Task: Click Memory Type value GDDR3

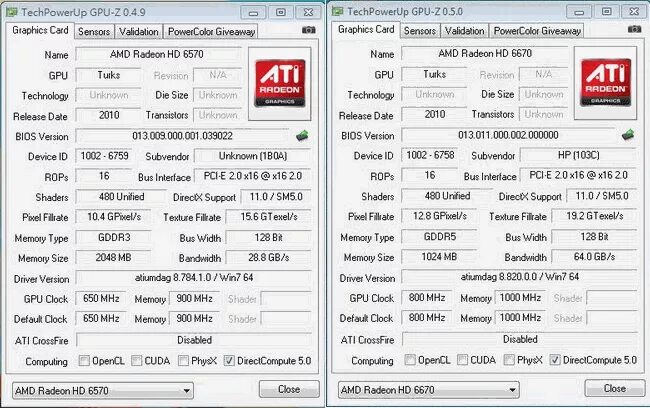Action: point(114,238)
